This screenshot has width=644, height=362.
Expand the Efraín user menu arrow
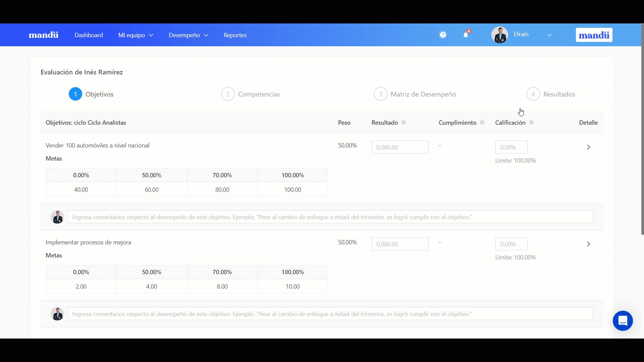549,35
